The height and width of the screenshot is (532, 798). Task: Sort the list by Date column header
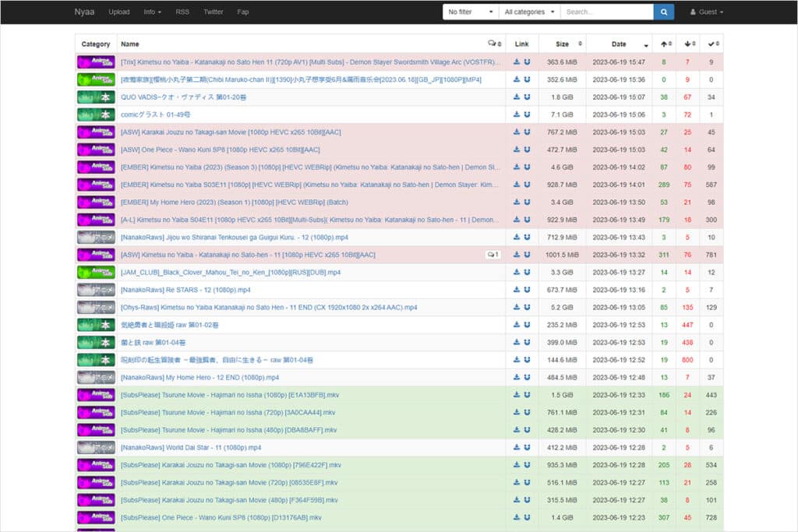pos(619,44)
